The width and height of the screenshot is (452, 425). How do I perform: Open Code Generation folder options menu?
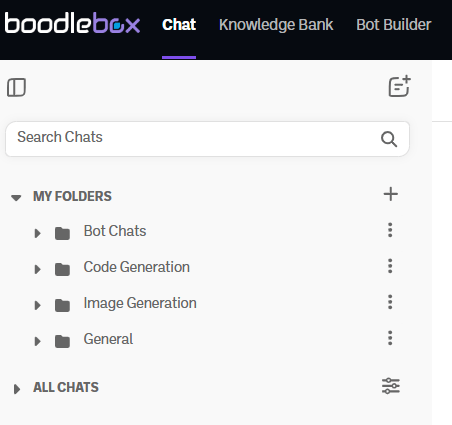[x=390, y=266]
